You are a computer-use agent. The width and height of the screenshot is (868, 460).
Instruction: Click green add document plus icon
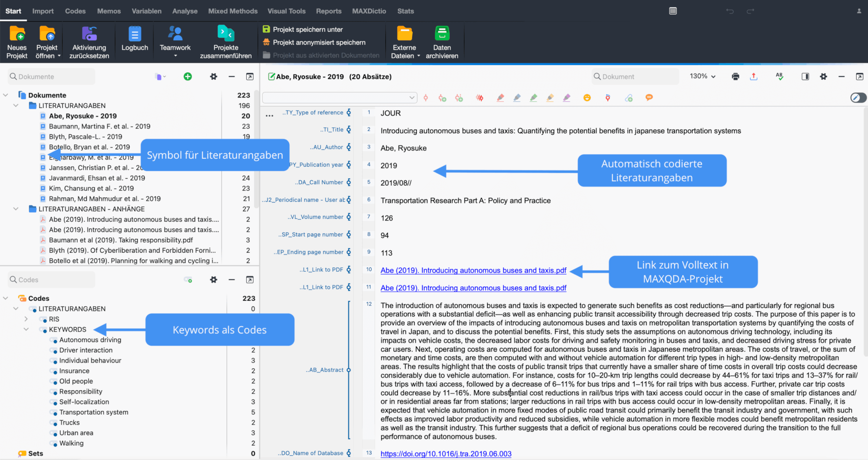coord(188,76)
